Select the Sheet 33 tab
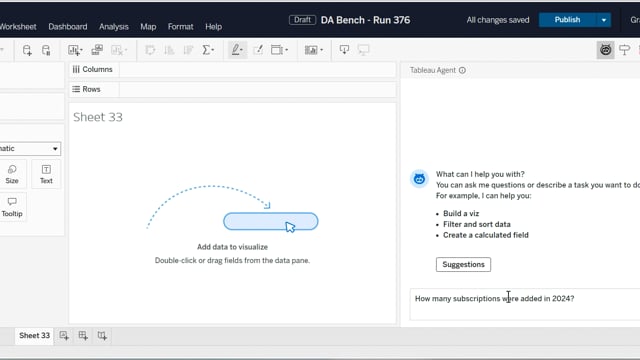The height and width of the screenshot is (360, 640). tap(34, 336)
